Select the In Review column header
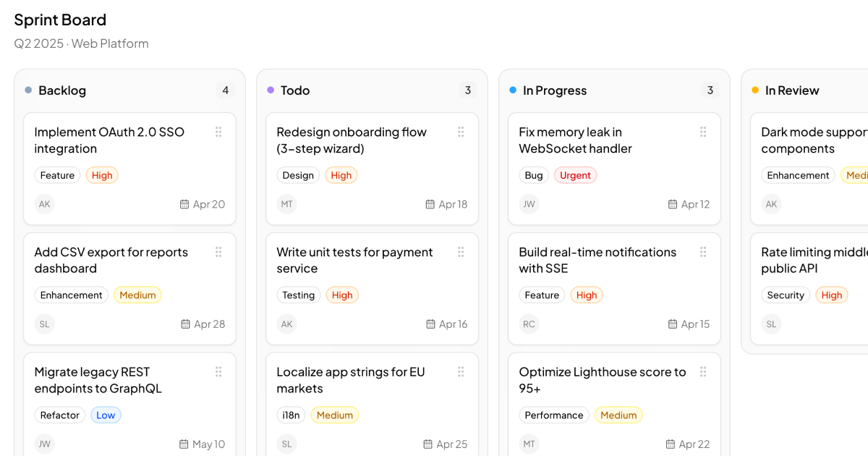Viewport: 868px width, 456px height. [x=792, y=90]
